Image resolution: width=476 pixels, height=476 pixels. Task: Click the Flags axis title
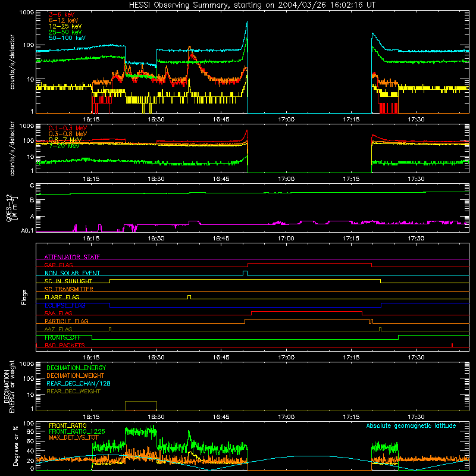point(24,297)
